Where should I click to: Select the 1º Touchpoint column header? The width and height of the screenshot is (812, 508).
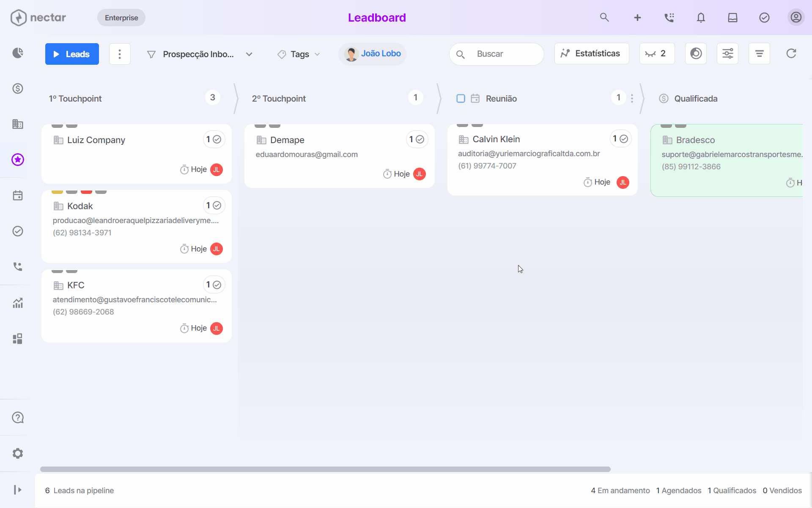[75, 99]
